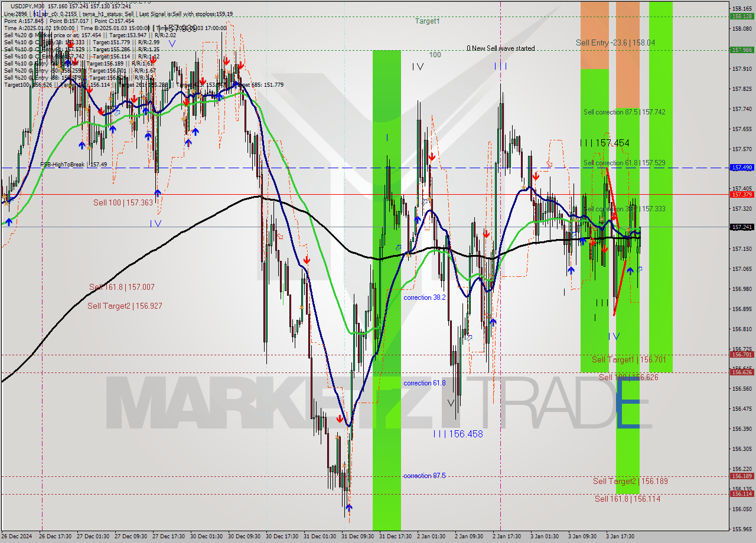Viewport: 756px width, 543px height.
Task: Click the 'Sell 100 | 156.626' label
Action: pyautogui.click(x=628, y=378)
